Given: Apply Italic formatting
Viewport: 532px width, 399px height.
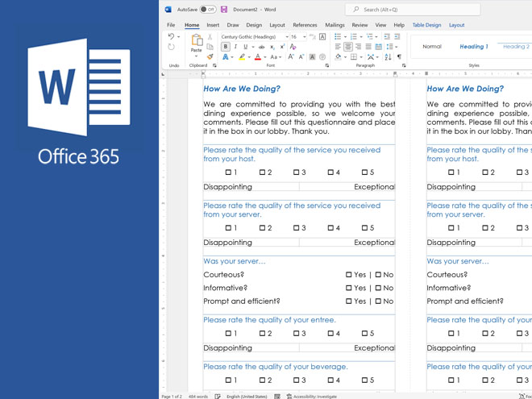Looking at the screenshot, I should coord(235,48).
